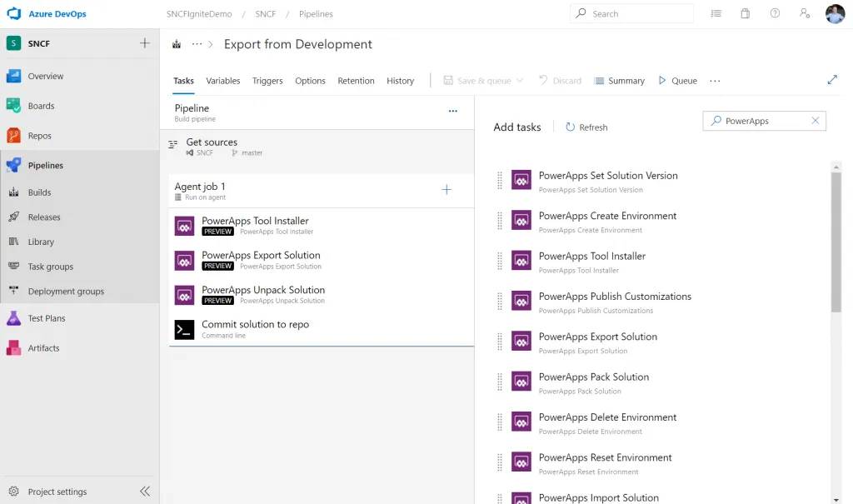Open the Pipeline ellipsis menu
This screenshot has height=504, width=853.
click(452, 111)
